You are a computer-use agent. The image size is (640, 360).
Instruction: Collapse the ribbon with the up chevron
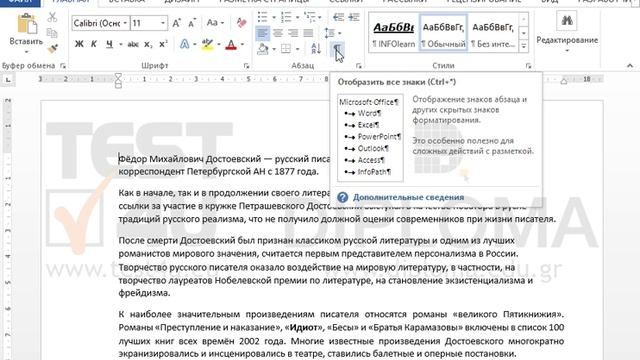coord(630,66)
